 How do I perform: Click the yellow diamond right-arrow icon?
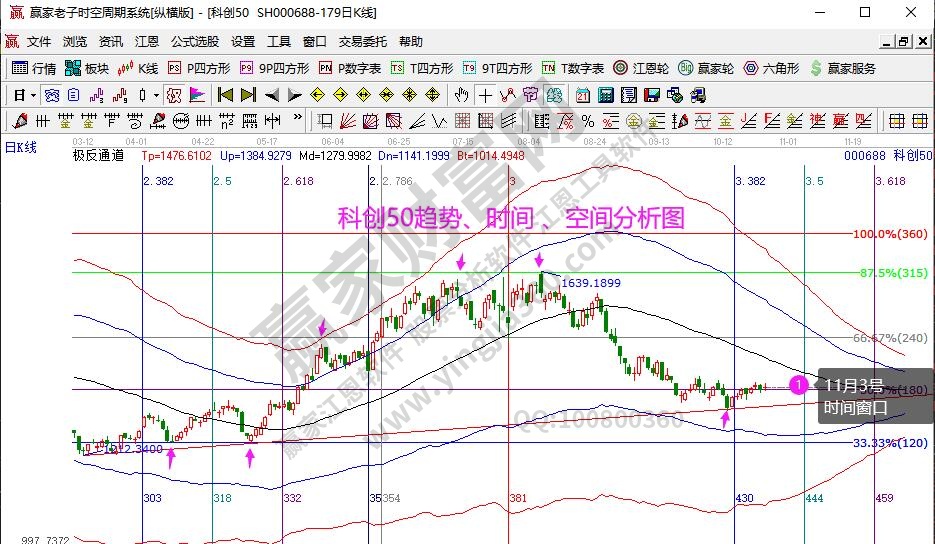tap(340, 95)
